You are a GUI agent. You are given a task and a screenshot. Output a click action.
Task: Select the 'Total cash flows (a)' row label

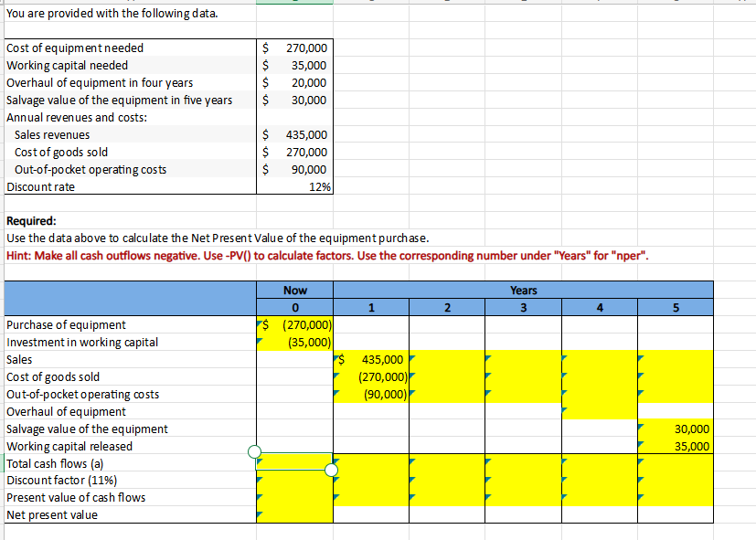point(130,464)
